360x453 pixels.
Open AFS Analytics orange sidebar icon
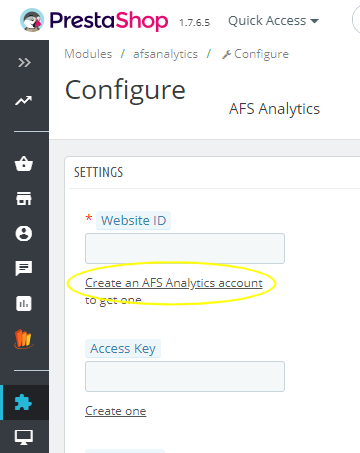point(24,339)
